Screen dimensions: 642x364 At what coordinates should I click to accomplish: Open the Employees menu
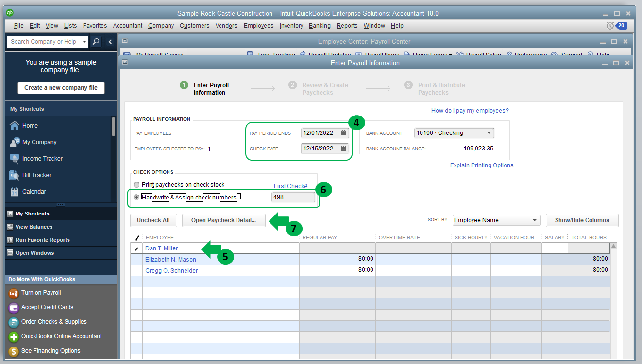click(258, 26)
